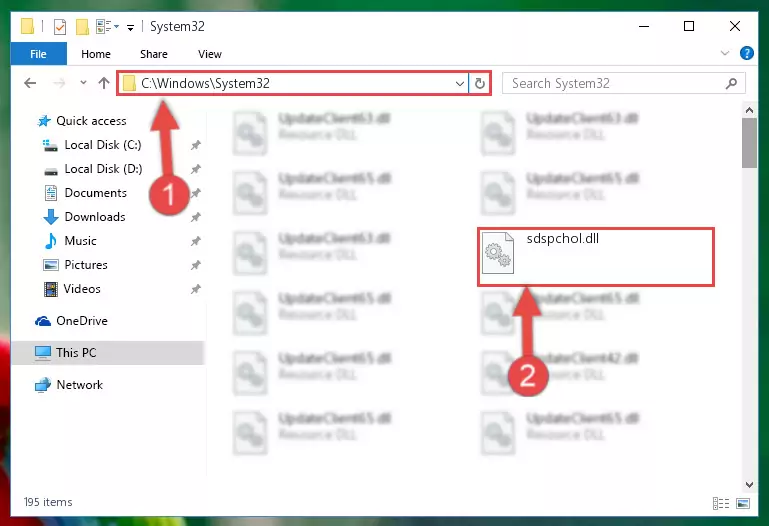This screenshot has width=769, height=526.
Task: Open Customize Quick Access Toolbar dropdown
Action: click(x=130, y=27)
